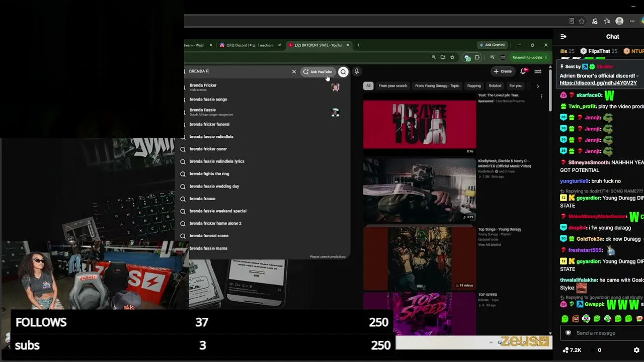The height and width of the screenshot is (362, 644).
Task: Bookmark the page with inner browser star
Action: tap(452, 57)
